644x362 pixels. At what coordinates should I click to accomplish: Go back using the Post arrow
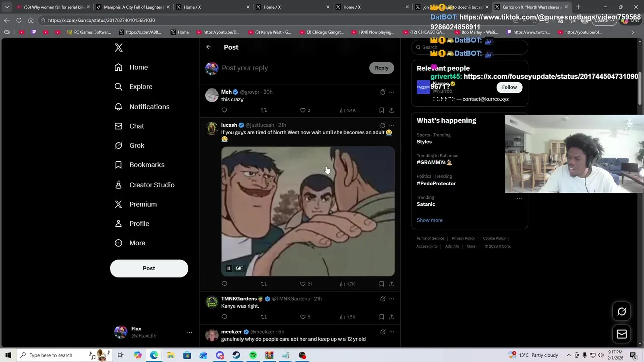[209, 47]
